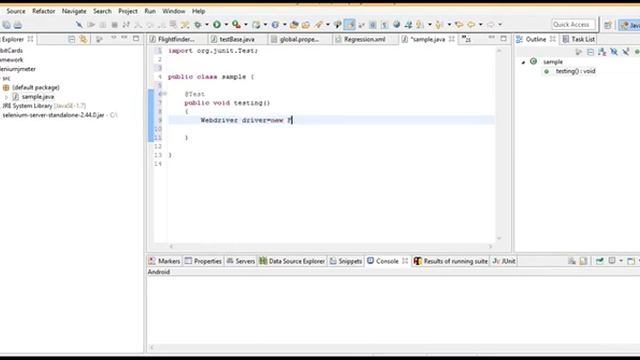Click the Display Selected Console icon
This screenshot has height=360, width=640.
(x=612, y=261)
